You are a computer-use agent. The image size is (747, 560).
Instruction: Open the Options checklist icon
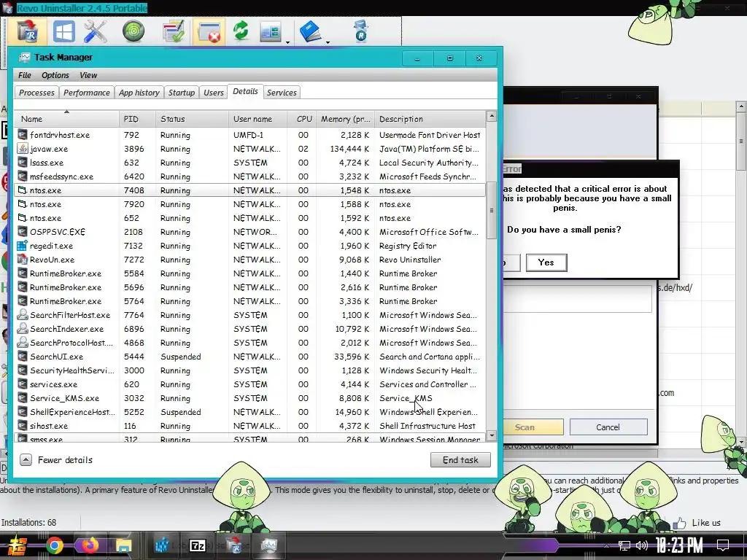click(174, 32)
